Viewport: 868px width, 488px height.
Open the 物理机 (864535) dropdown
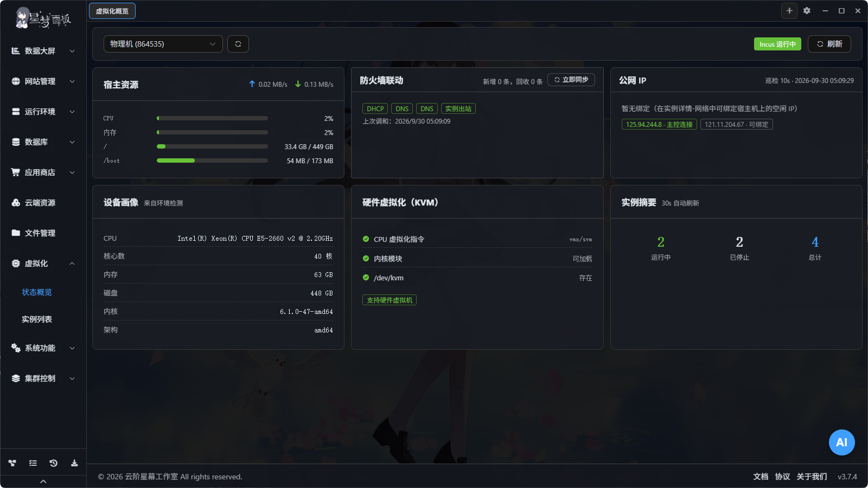pyautogui.click(x=163, y=44)
